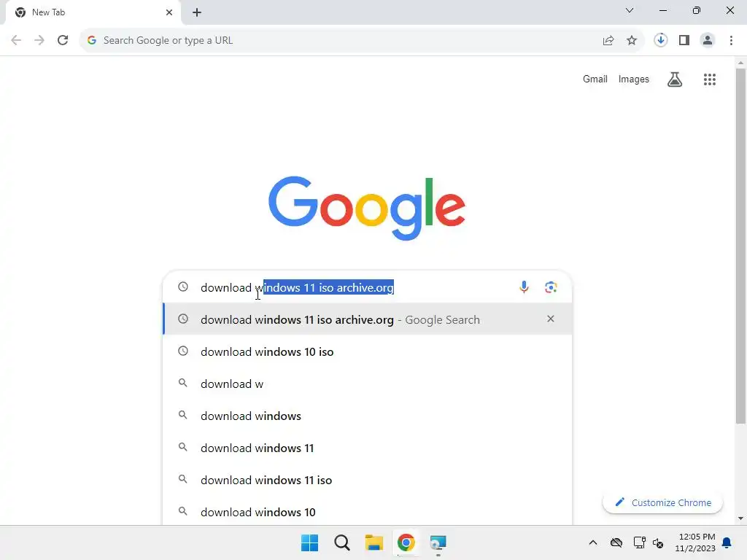The height and width of the screenshot is (560, 747).
Task: Choose the suggestion download w
Action: (x=368, y=384)
